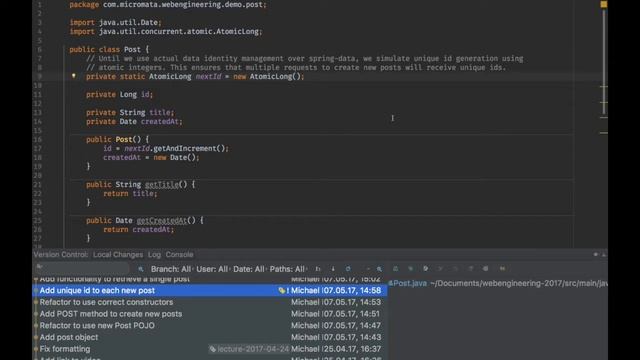The height and width of the screenshot is (360, 640).
Task: Click the AtomicLong import line
Action: click(x=166, y=31)
